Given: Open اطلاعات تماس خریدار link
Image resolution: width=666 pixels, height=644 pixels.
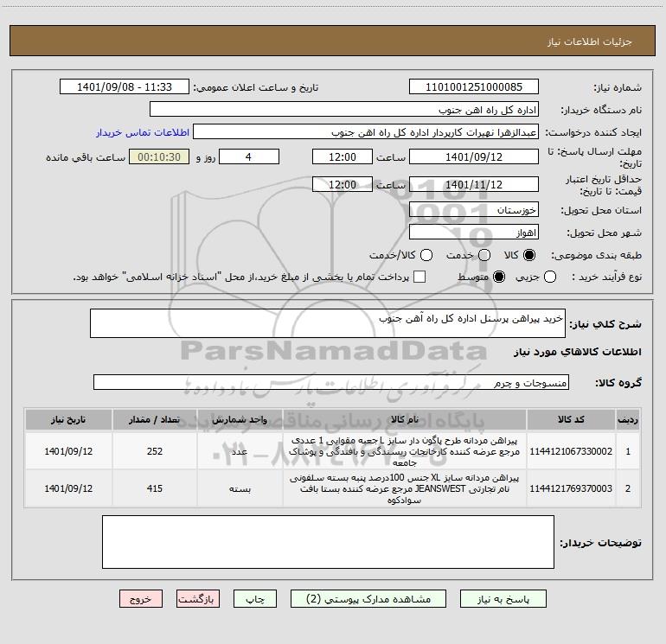Looking at the screenshot, I should click(x=143, y=132).
